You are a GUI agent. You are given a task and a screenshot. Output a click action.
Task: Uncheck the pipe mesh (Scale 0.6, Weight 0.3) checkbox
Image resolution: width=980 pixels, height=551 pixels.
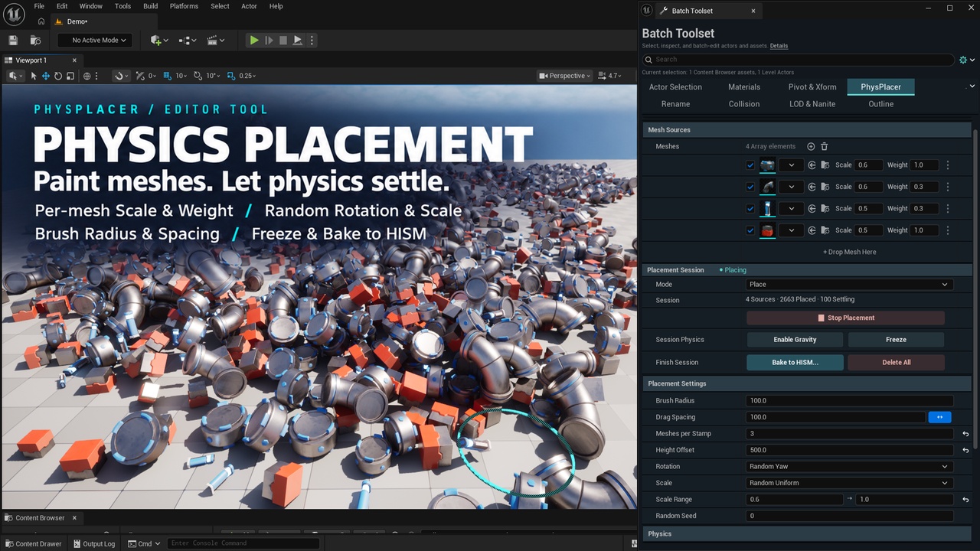[750, 187]
